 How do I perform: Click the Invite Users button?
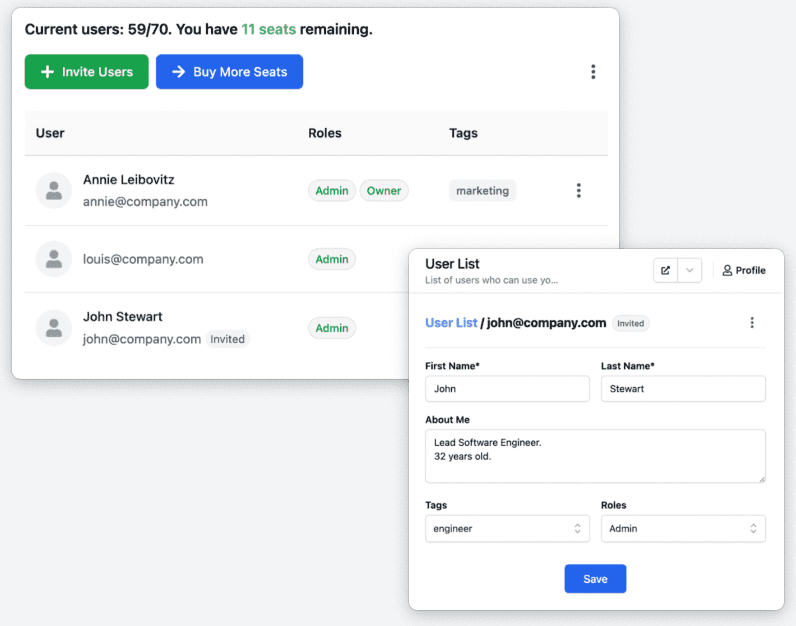(x=86, y=72)
